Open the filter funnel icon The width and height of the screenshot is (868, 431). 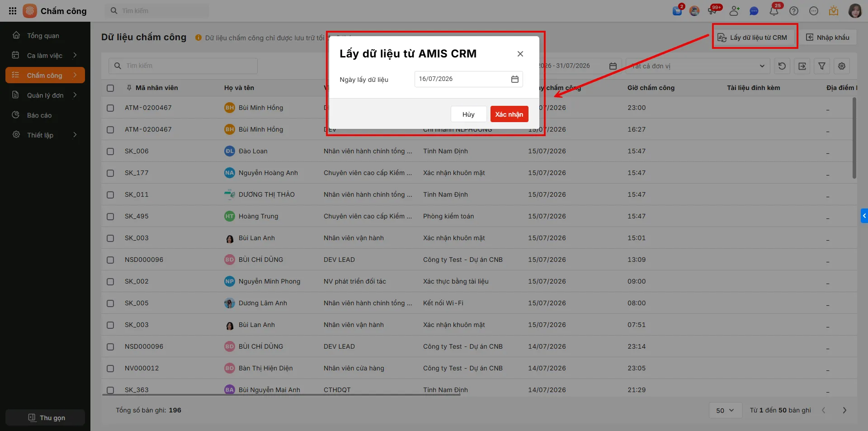pos(822,66)
